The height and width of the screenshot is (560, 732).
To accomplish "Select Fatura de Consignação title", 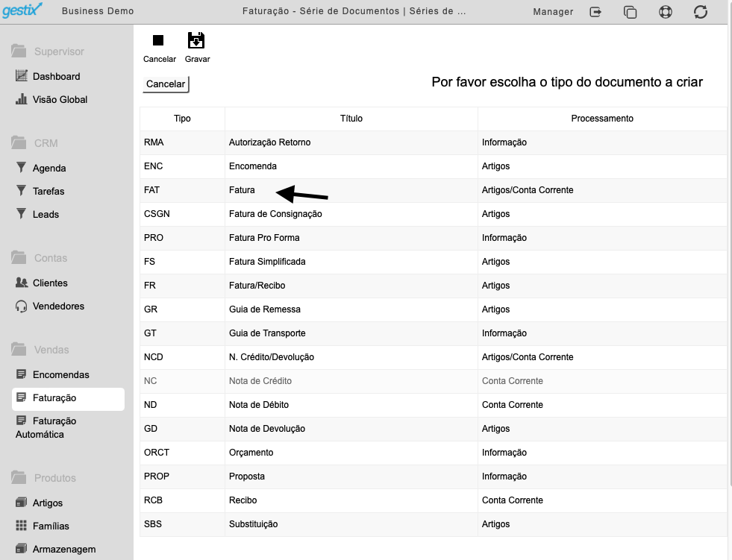I will 275,214.
